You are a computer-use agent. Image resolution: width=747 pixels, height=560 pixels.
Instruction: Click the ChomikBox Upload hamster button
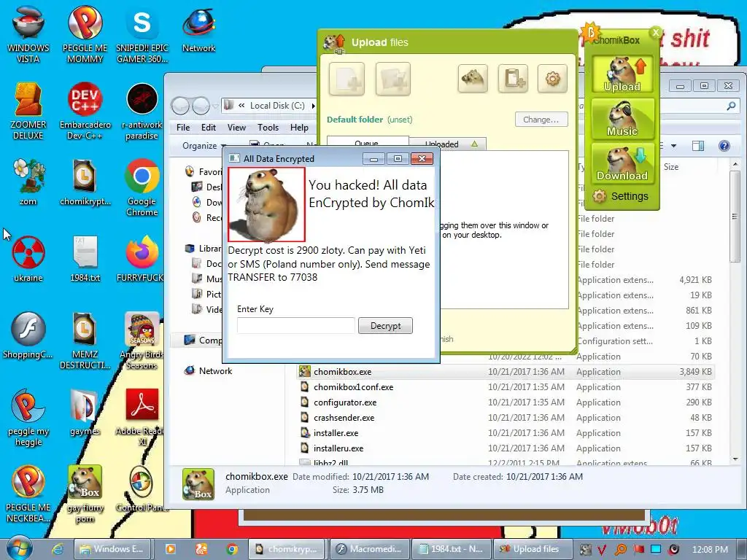click(622, 74)
